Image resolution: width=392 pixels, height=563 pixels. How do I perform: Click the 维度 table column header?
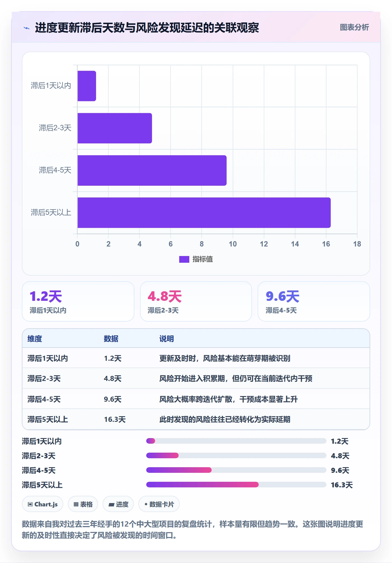[x=35, y=339]
